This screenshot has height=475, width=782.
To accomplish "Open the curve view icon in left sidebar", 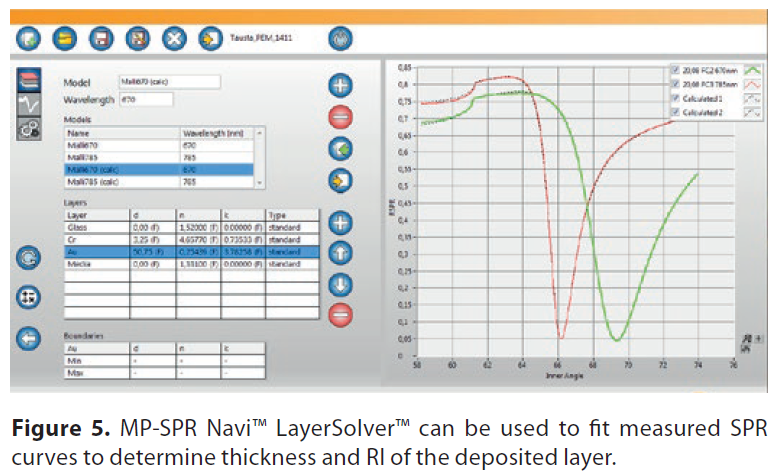I will click(x=29, y=104).
